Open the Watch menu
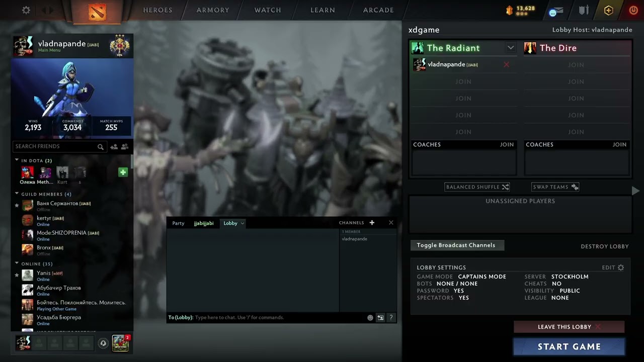This screenshot has height=362, width=644. click(x=268, y=10)
